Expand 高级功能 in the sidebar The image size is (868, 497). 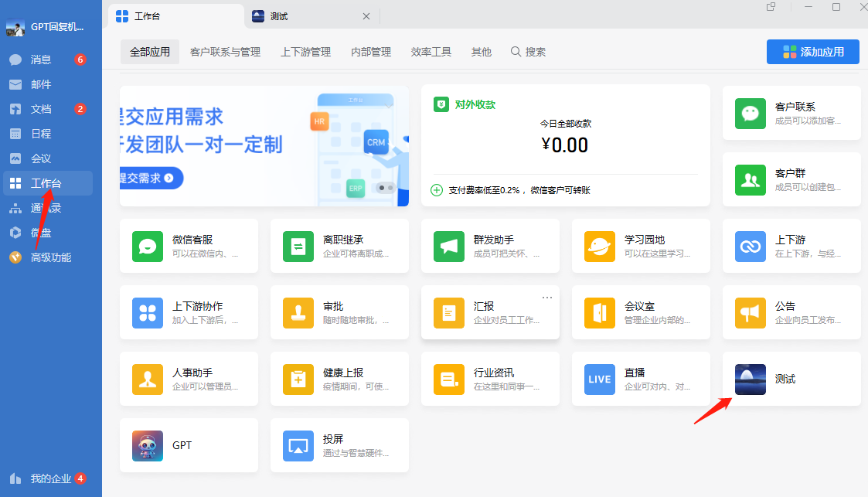(x=50, y=257)
